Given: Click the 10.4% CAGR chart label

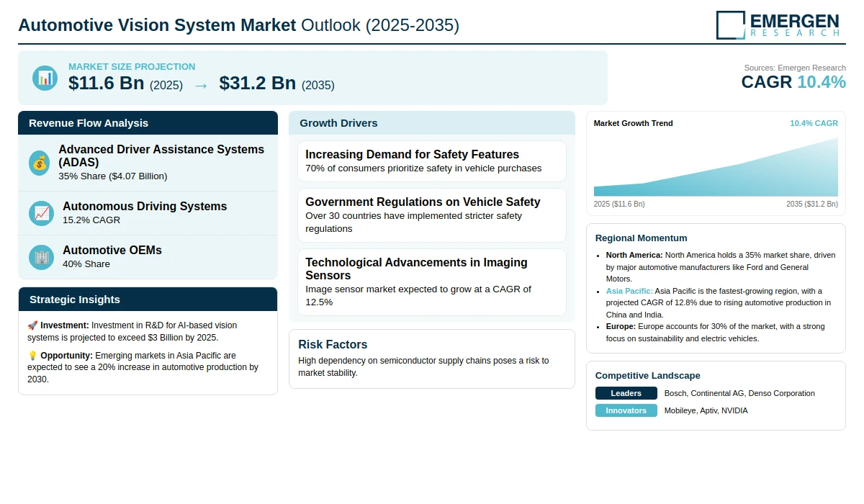Looking at the screenshot, I should 814,123.
